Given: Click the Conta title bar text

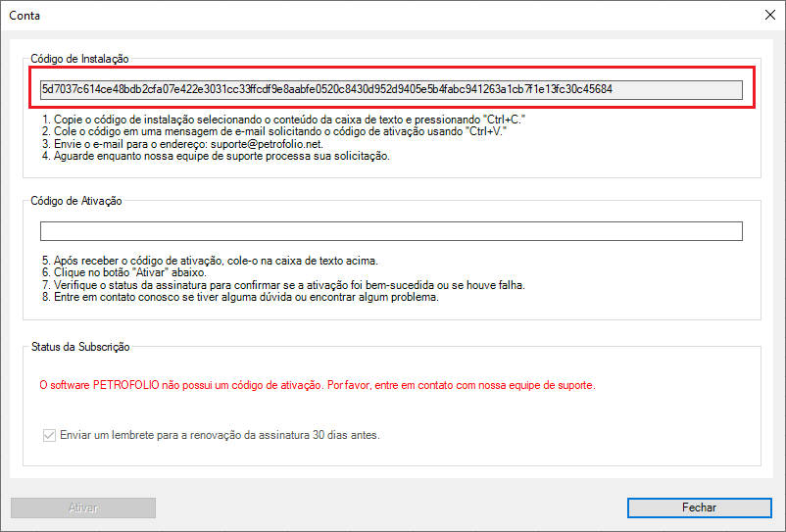Looking at the screenshot, I should click(x=25, y=16).
